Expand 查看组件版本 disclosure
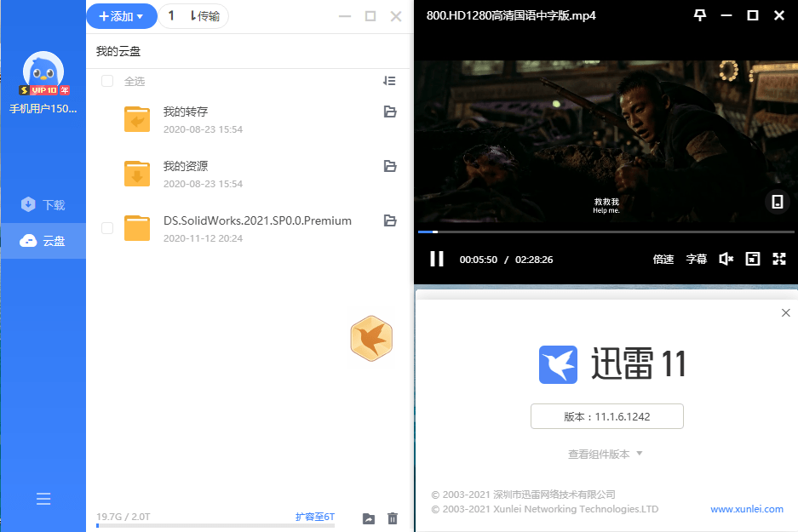This screenshot has width=798, height=532. [x=605, y=454]
